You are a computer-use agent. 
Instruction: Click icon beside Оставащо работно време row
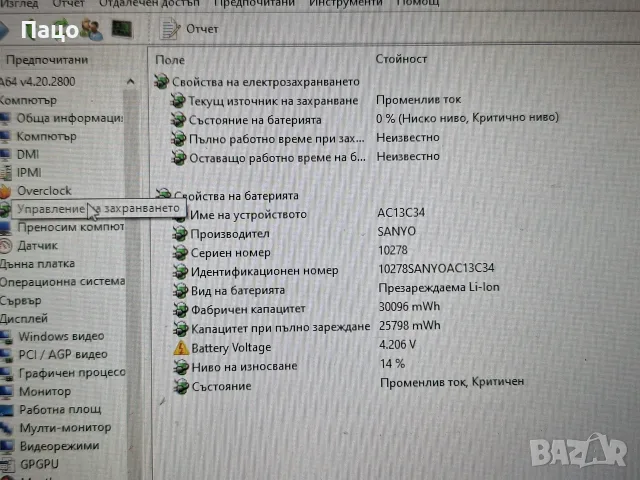[179, 158]
